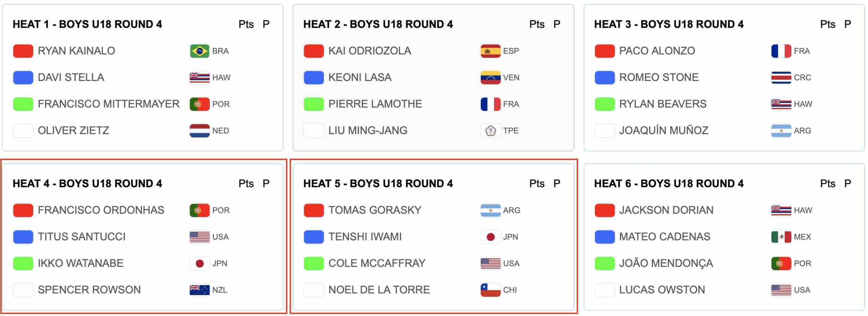The width and height of the screenshot is (868, 316).
Task: Click the Mexico flag next to Mateo Cadenas
Action: 781,237
